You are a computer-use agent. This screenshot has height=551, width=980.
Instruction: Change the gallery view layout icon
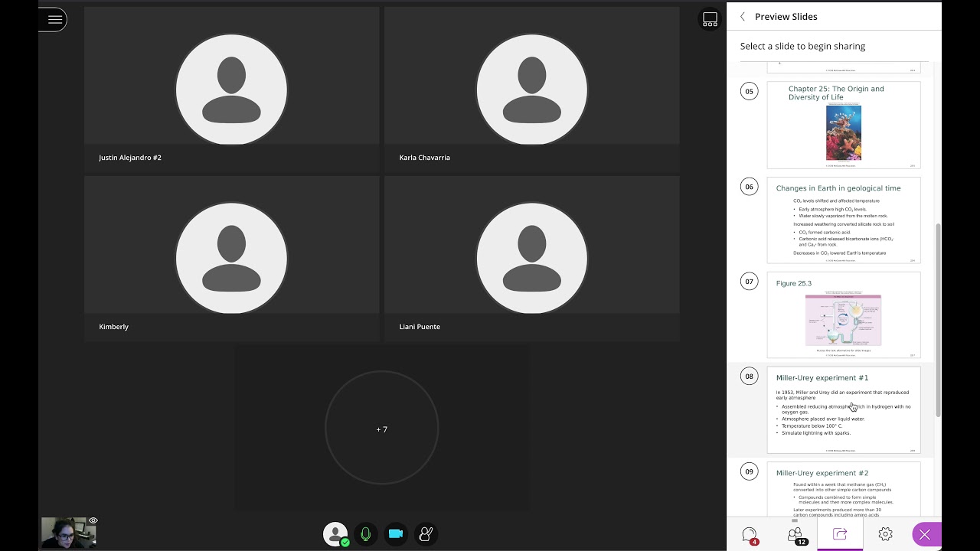tap(710, 19)
